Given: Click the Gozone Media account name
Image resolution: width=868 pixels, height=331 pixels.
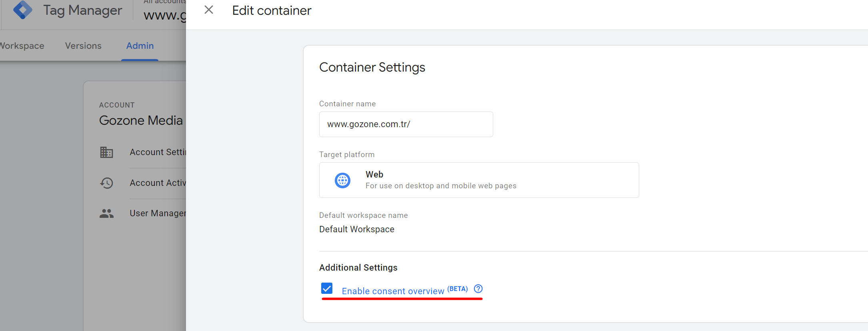Looking at the screenshot, I should (x=141, y=120).
